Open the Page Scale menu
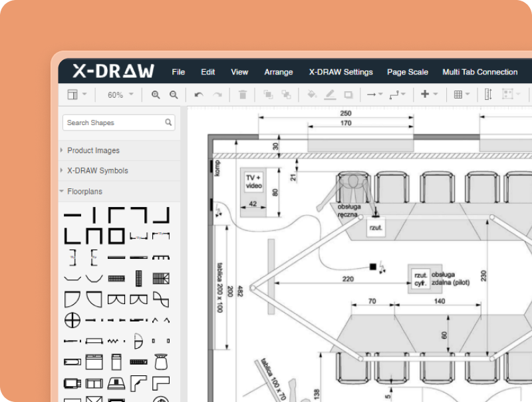Image resolution: width=532 pixels, height=402 pixels. pyautogui.click(x=408, y=72)
